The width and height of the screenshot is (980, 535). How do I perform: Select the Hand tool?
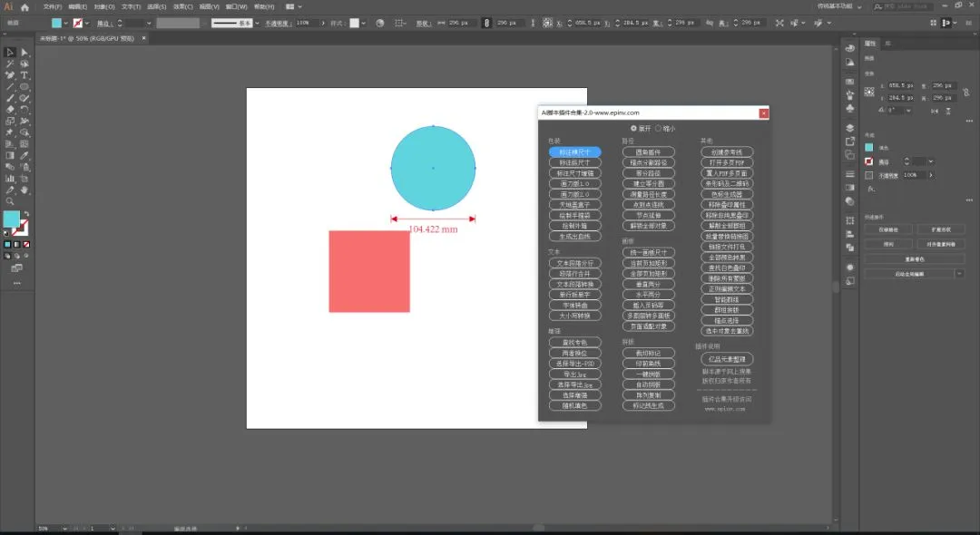pos(24,190)
